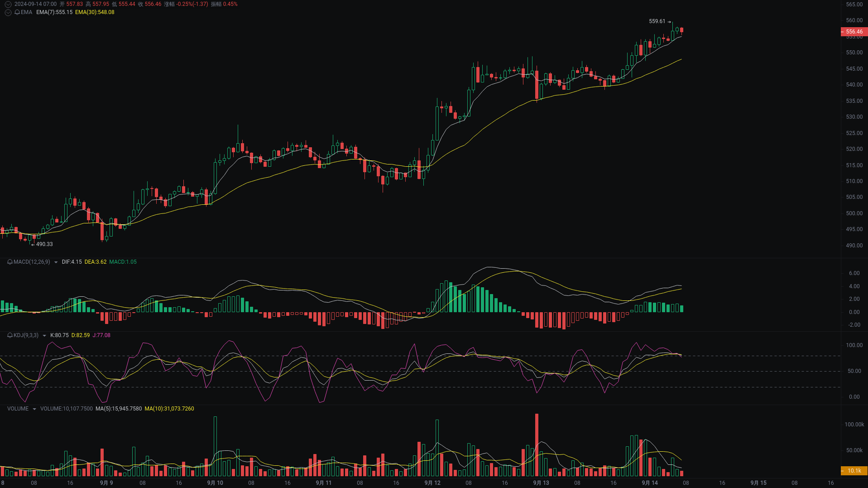This screenshot has width=868, height=488.
Task: Toggle the MA(5) volume average line
Action: pyautogui.click(x=120, y=409)
